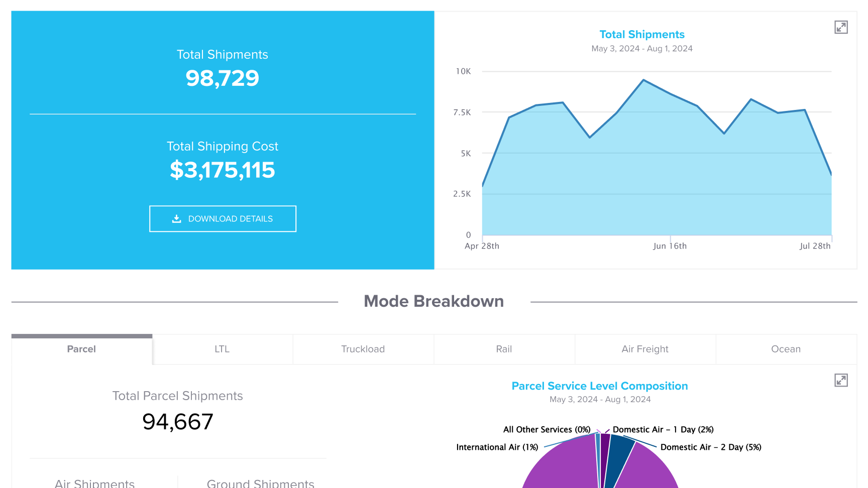Click the date range under Parcel Service Level Composition

coord(600,400)
